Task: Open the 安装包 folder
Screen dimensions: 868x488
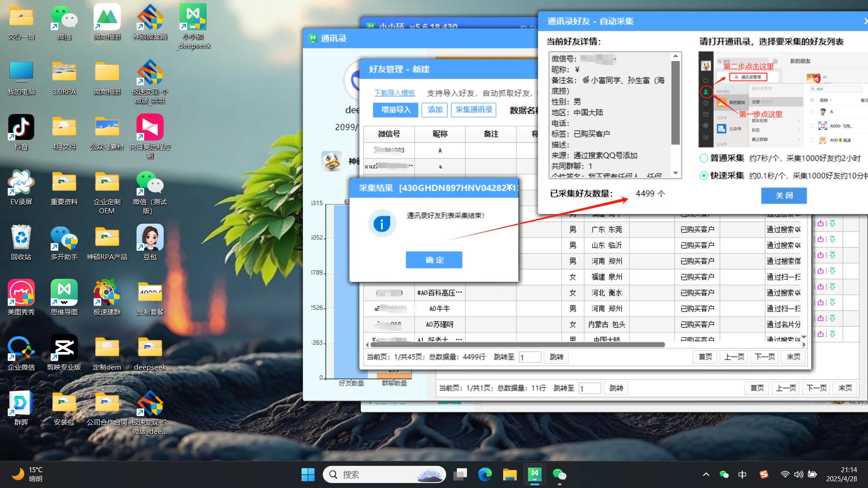Action: tap(64, 408)
